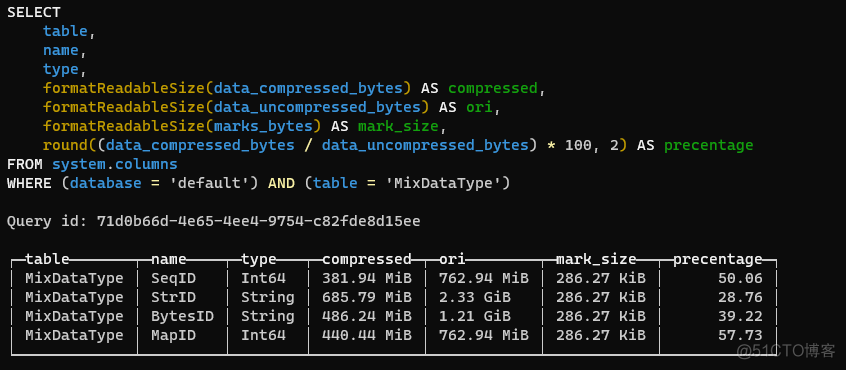Click the 685.79 MiB compressed value
This screenshot has width=846, height=370.
coord(367,297)
